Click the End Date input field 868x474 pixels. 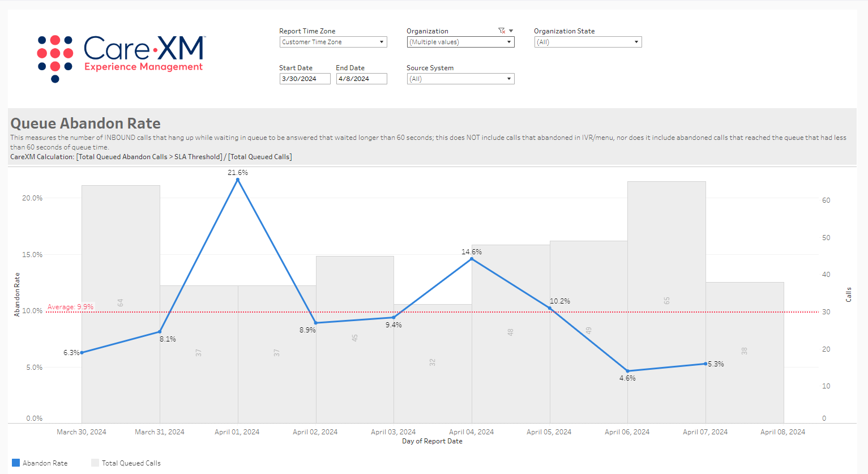pyautogui.click(x=361, y=79)
